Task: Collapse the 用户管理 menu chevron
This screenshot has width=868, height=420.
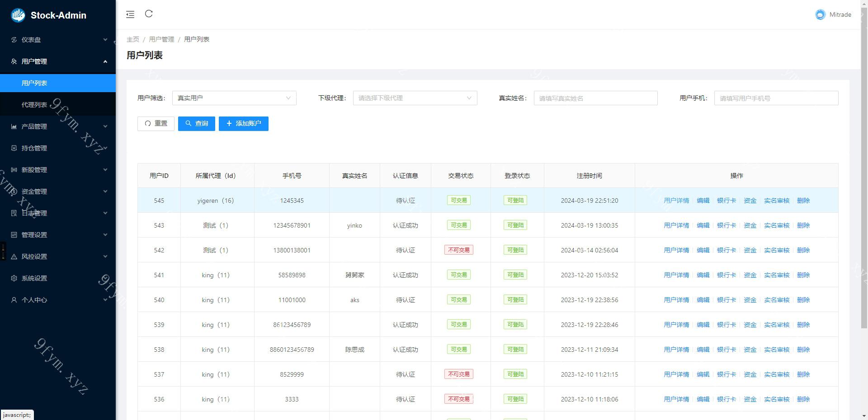Action: click(x=105, y=61)
